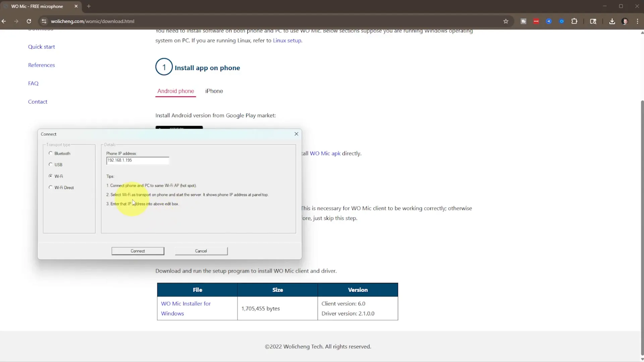The height and width of the screenshot is (362, 644).
Task: Follow the Linux setup link
Action: (287, 40)
